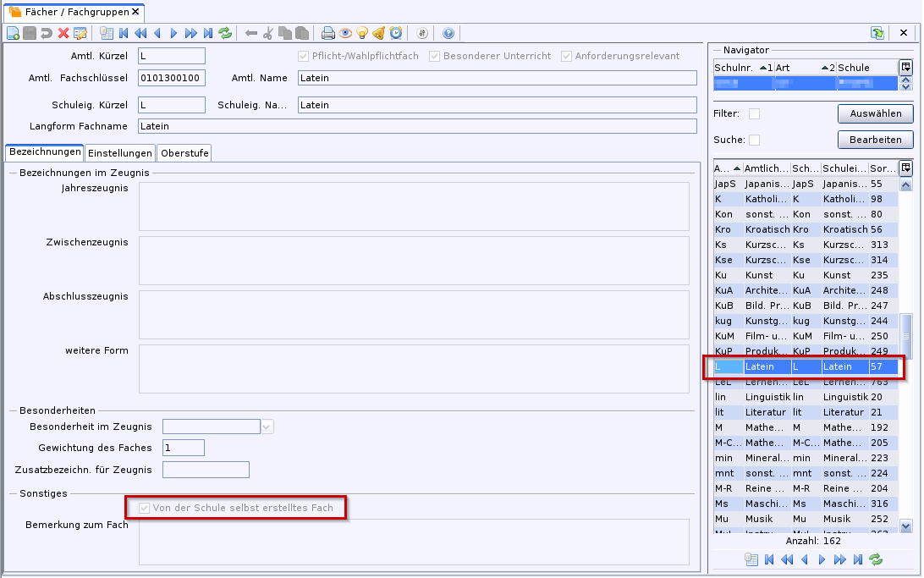Select the Kroatisch row in subject list
The image size is (924, 578).
(x=806, y=230)
